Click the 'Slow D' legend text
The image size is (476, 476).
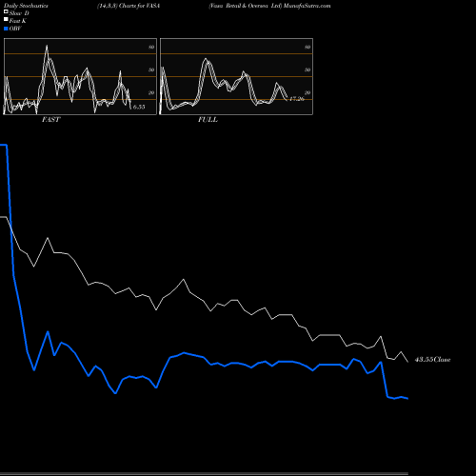(19, 13)
